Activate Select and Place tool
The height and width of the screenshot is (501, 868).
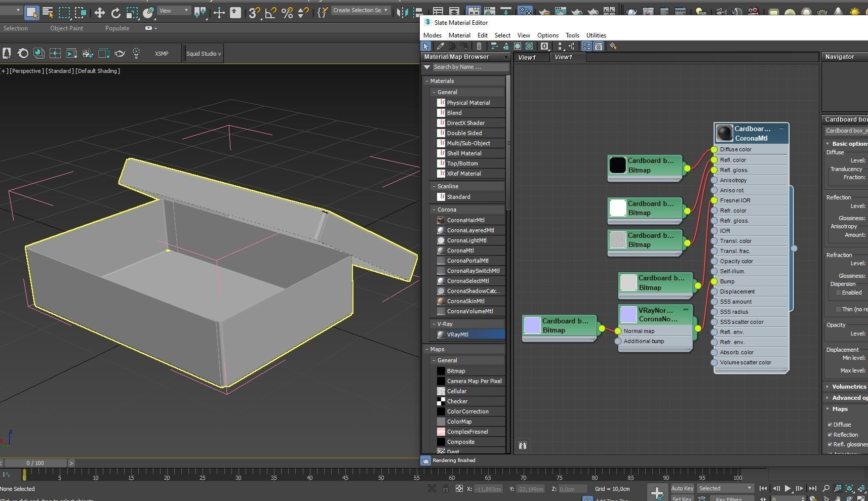(148, 13)
